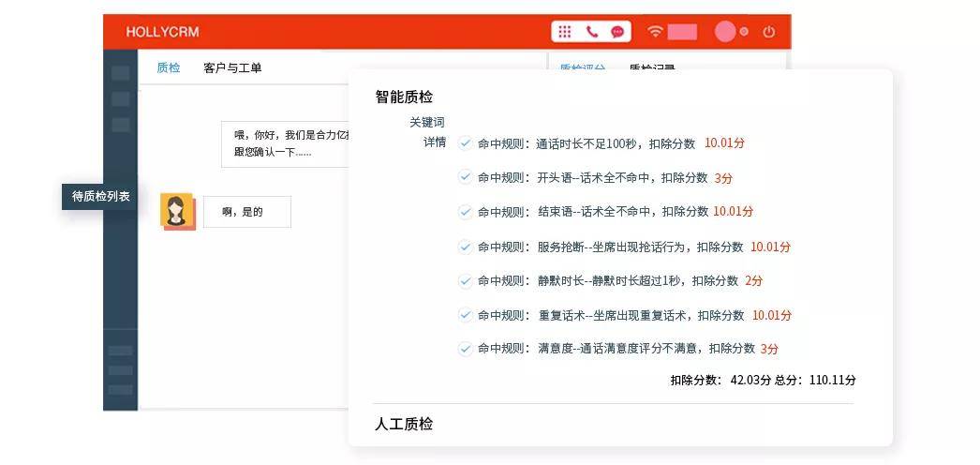Click the 啊，是的 chat message bubble
The height and width of the screenshot is (465, 980).
click(246, 212)
